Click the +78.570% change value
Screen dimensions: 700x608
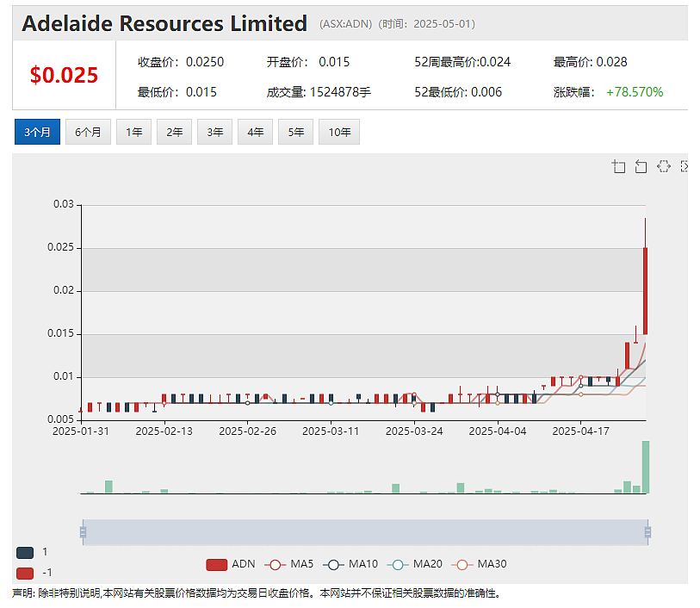click(635, 92)
